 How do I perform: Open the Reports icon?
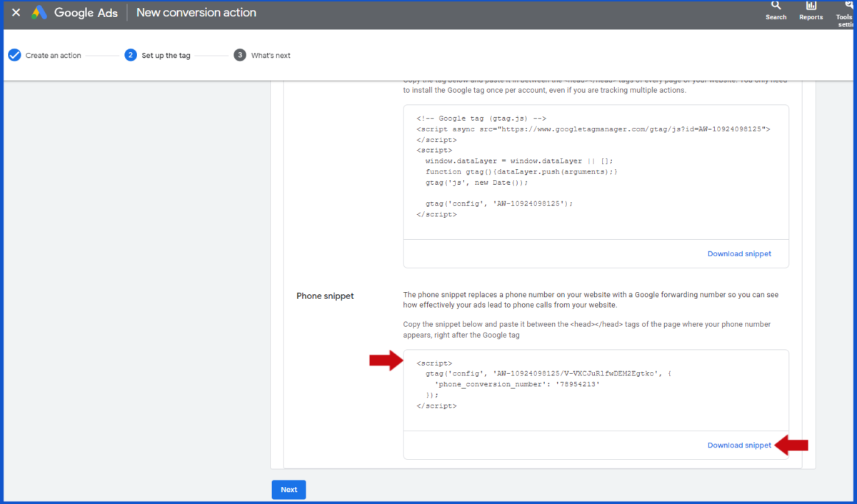click(x=811, y=11)
